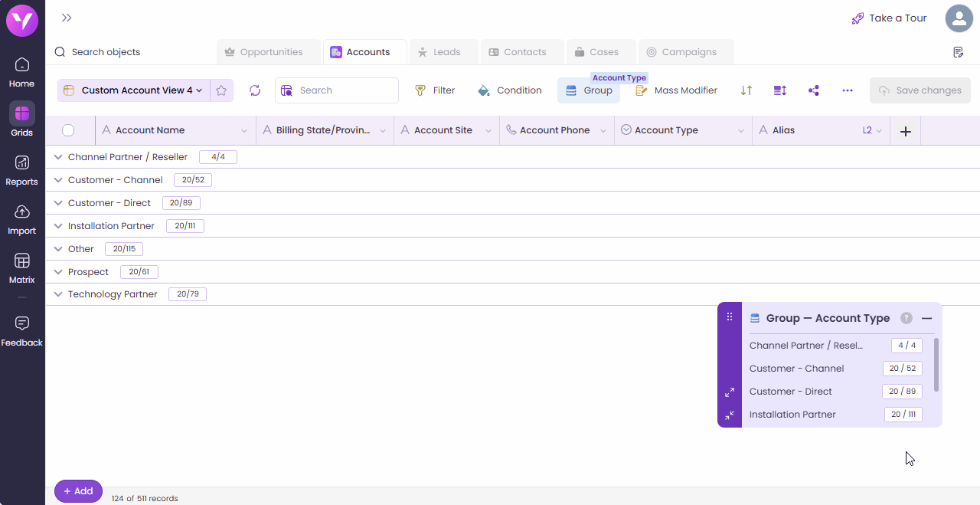Mark the view as favorite with star
Screen dimensions: 980x505
coord(221,90)
